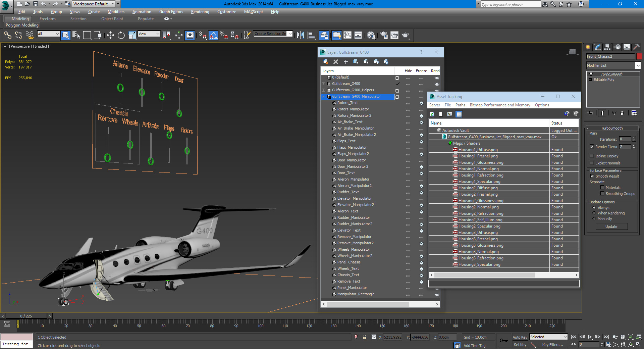This screenshot has height=349, width=644.
Task: Open the Create Selection Set dropdown
Action: tap(273, 34)
